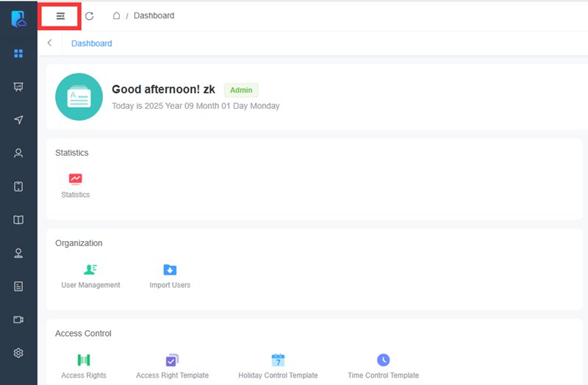Select the paper plane icon in sidebar

[x=18, y=120]
